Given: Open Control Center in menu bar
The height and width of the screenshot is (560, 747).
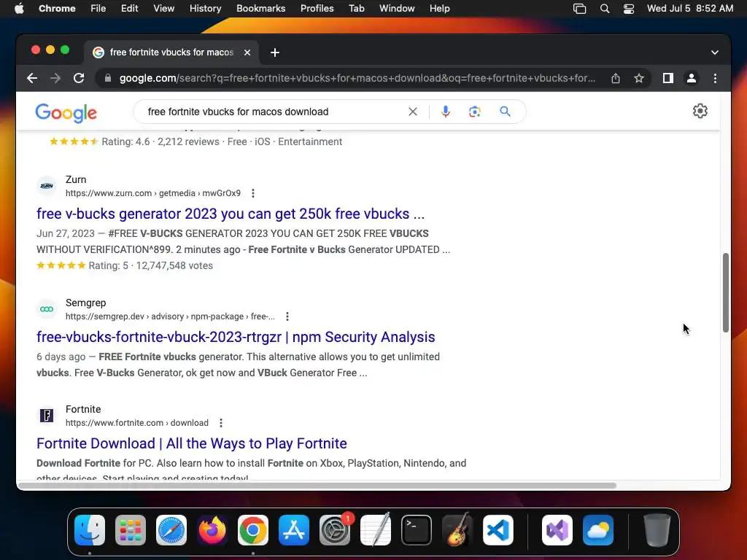Looking at the screenshot, I should click(x=628, y=8).
